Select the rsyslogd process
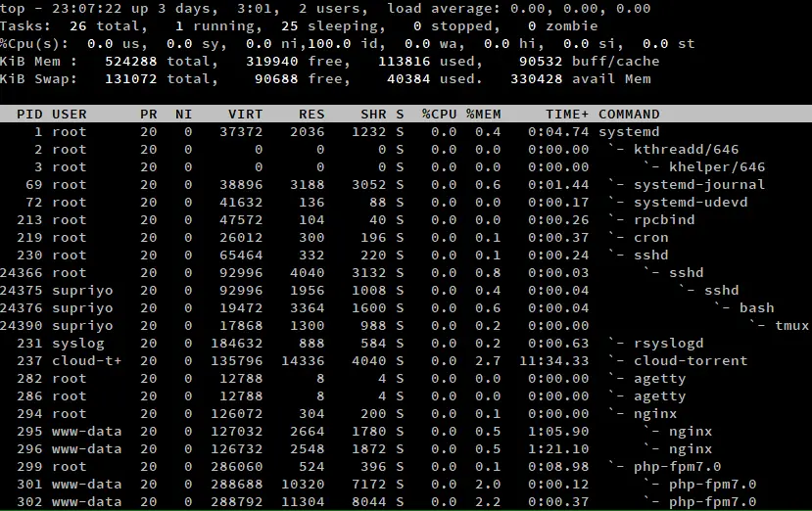Screen dimensions: 812x511 pos(406,344)
